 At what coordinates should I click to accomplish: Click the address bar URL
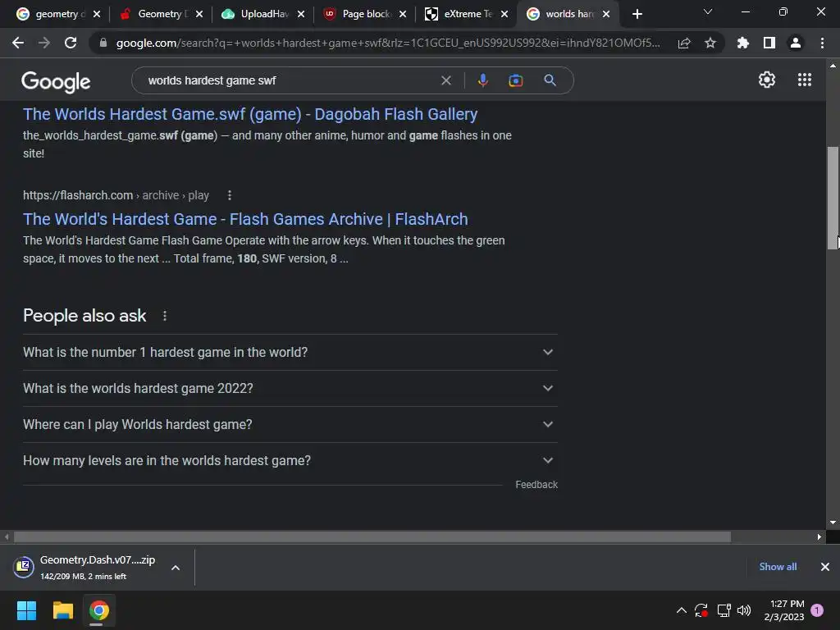point(388,43)
